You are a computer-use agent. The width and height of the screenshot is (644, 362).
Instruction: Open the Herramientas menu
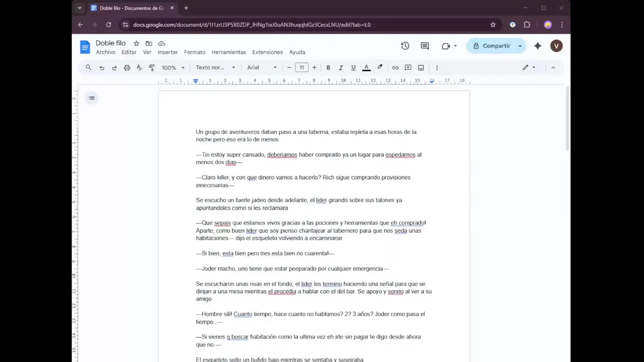coord(229,52)
